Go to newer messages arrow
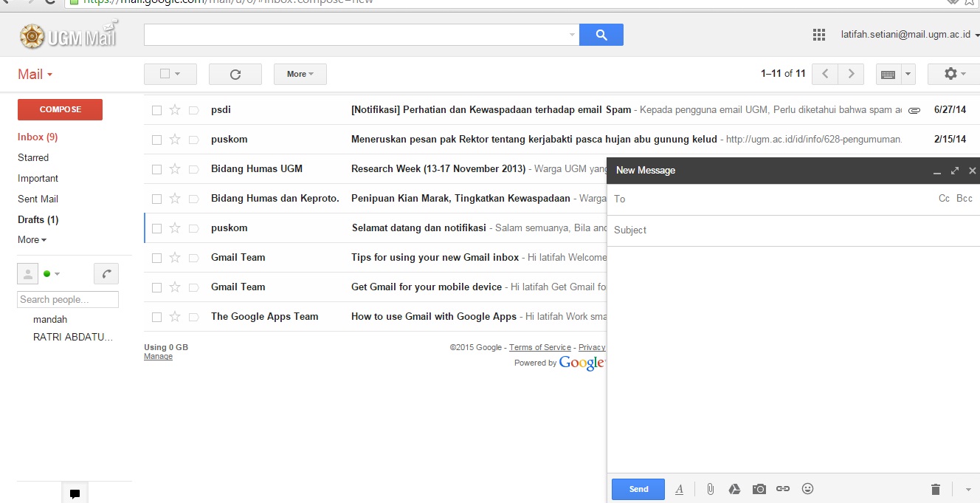The image size is (980, 503). tap(825, 74)
